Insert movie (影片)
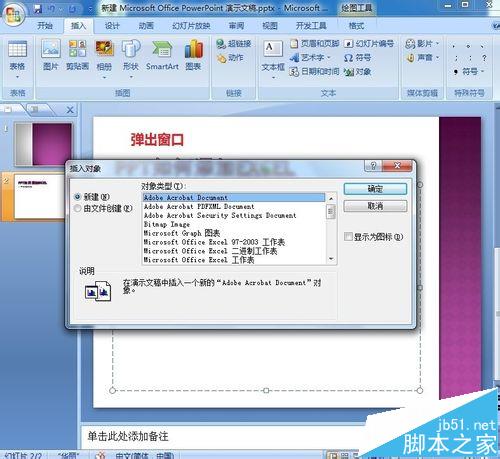Viewport: 500px width, 459px height. coord(422,44)
